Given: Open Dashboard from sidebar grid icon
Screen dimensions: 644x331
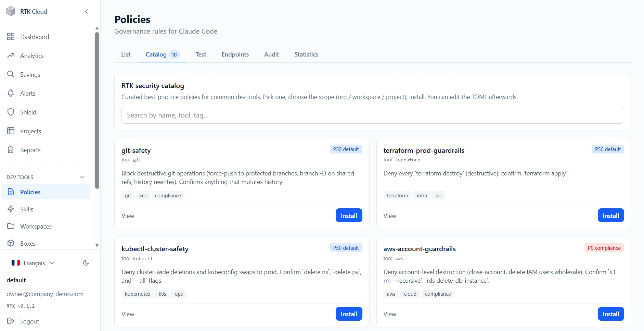Looking at the screenshot, I should (x=11, y=37).
